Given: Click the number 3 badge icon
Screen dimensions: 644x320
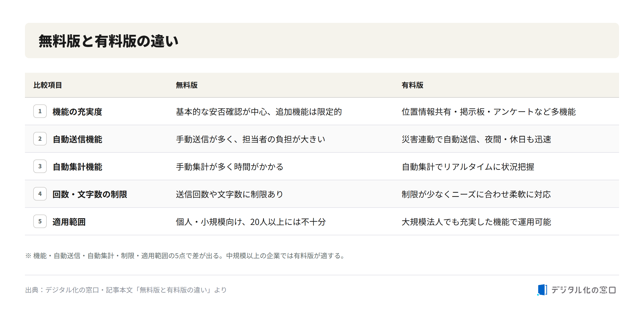Looking at the screenshot, I should pos(40,166).
